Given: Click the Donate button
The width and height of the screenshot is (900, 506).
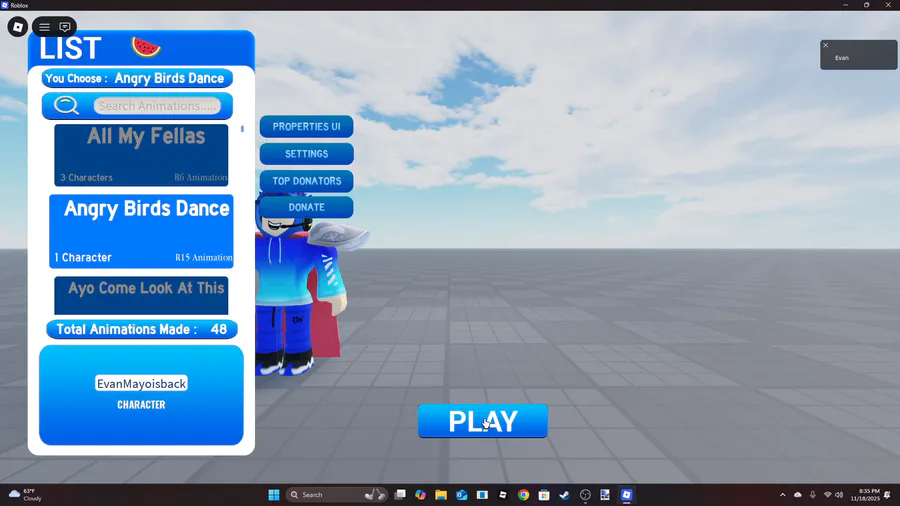Looking at the screenshot, I should (307, 207).
